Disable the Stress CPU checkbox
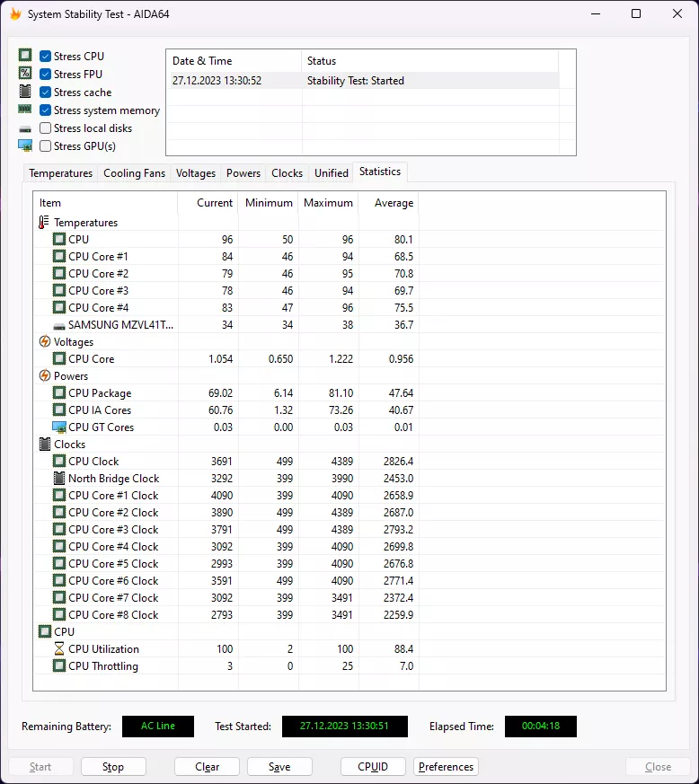Image resolution: width=699 pixels, height=784 pixels. coord(45,56)
